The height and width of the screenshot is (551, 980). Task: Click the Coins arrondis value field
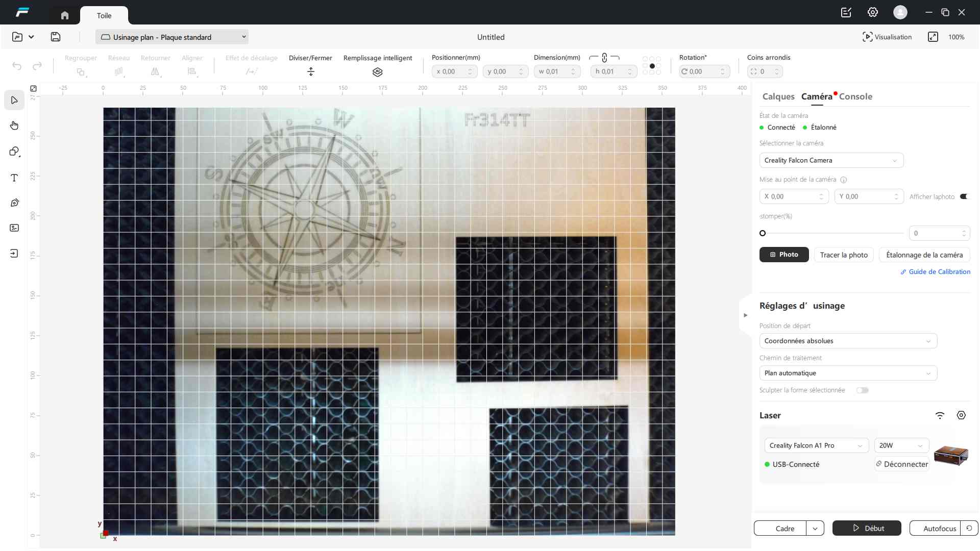765,72
